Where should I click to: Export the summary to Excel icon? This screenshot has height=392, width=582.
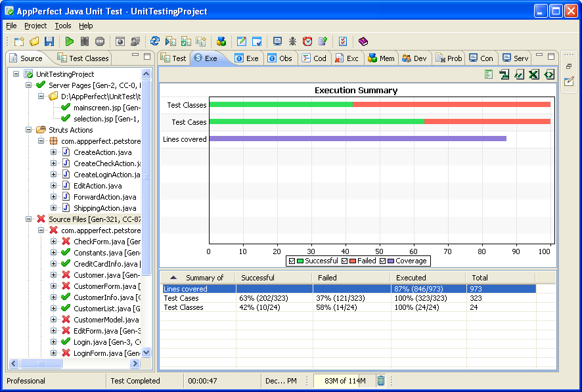(x=534, y=75)
